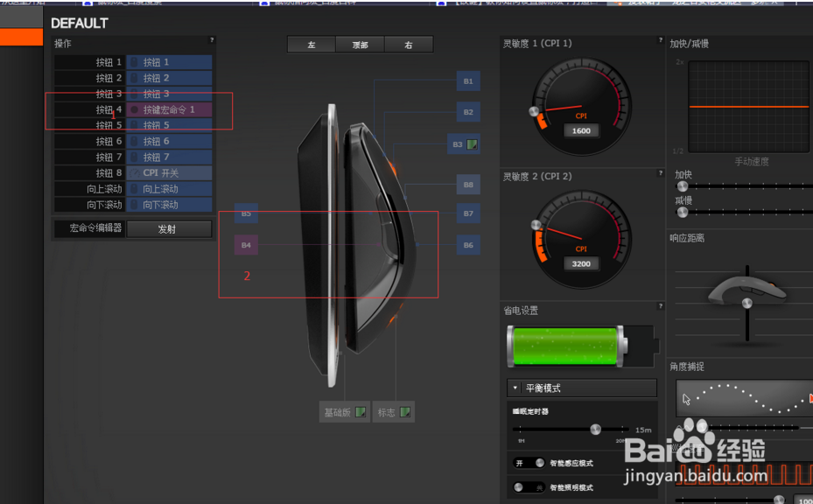Click the CPI 2 dial knob
The height and width of the screenshot is (504, 813).
coord(536,225)
